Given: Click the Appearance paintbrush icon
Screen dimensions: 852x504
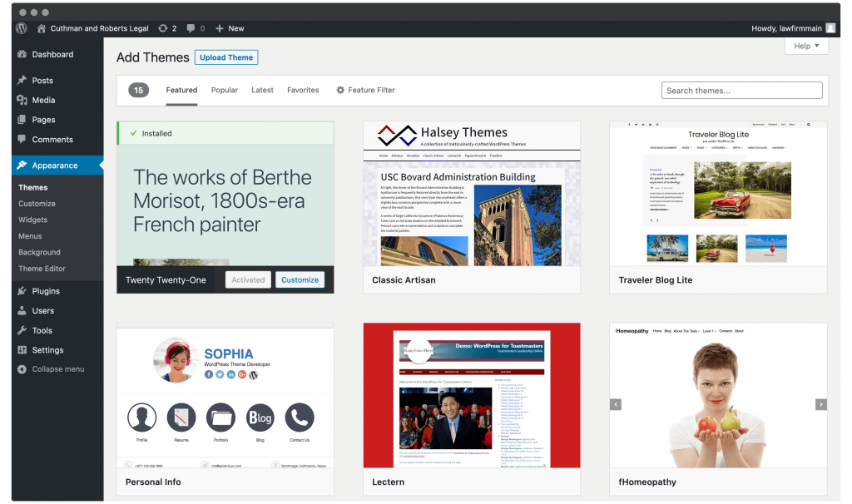Looking at the screenshot, I should pos(22,166).
